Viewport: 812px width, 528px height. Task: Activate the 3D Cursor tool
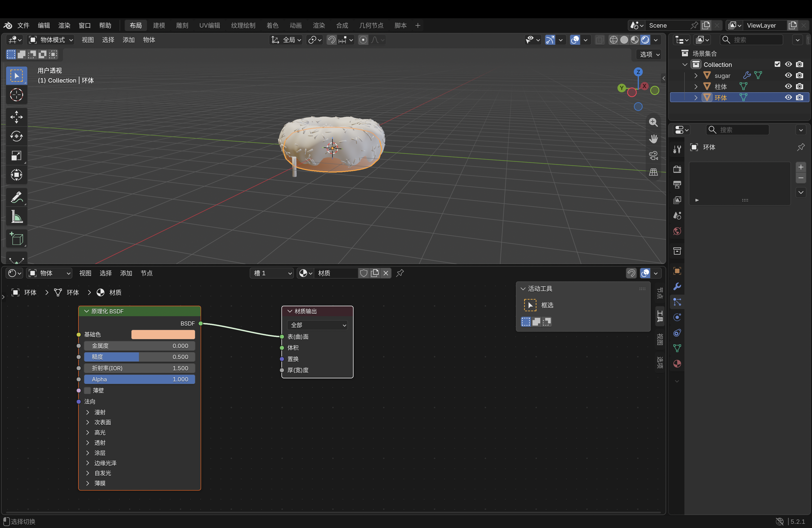pyautogui.click(x=16, y=95)
